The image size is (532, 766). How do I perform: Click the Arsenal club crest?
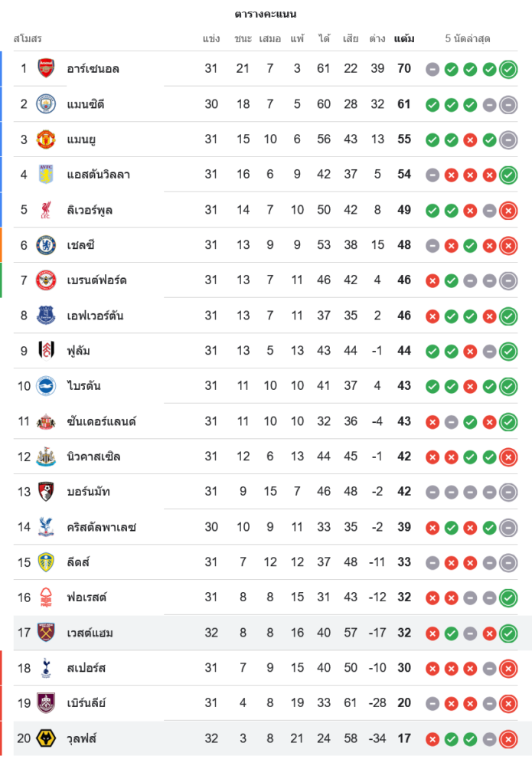pyautogui.click(x=46, y=69)
